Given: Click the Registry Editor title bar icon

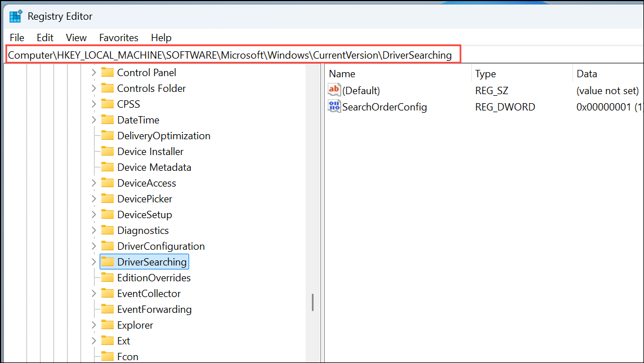Looking at the screenshot, I should (15, 16).
